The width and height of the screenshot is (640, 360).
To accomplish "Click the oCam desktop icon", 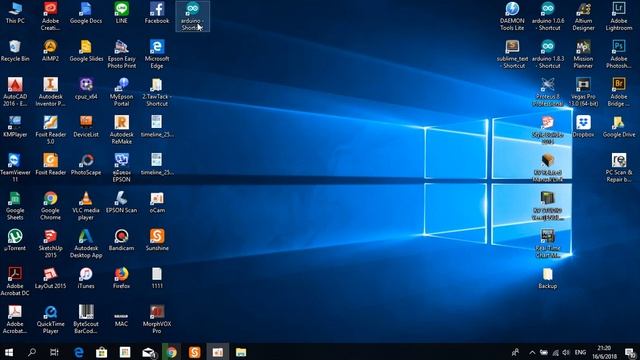I will click(157, 202).
